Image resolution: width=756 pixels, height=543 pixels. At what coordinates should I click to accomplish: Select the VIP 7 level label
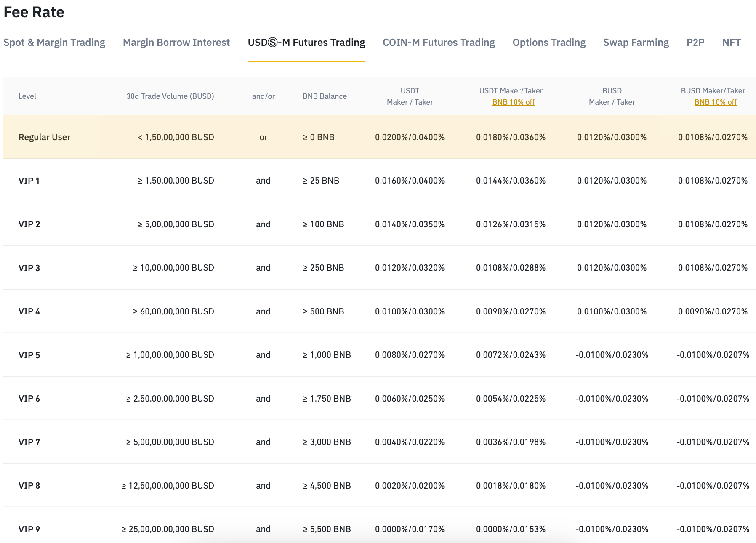tap(29, 442)
